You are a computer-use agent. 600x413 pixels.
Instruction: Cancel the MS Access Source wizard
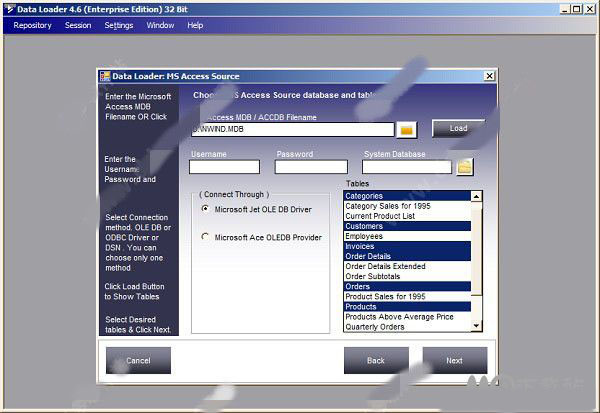pos(138,360)
